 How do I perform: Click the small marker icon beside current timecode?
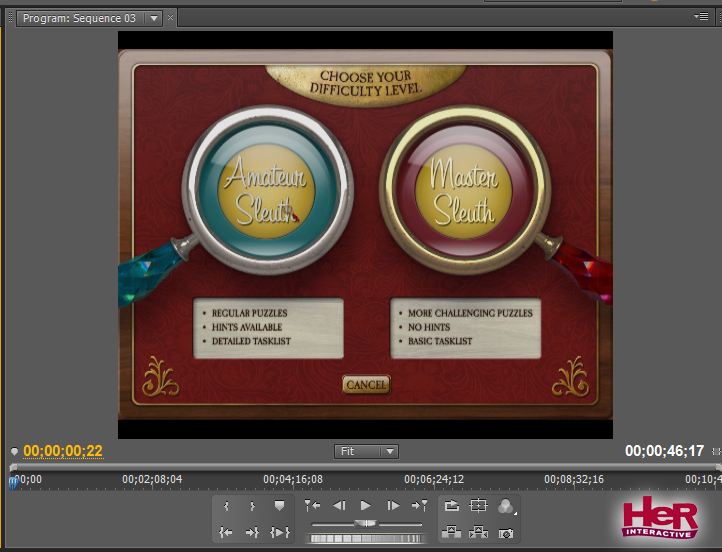pyautogui.click(x=14, y=451)
